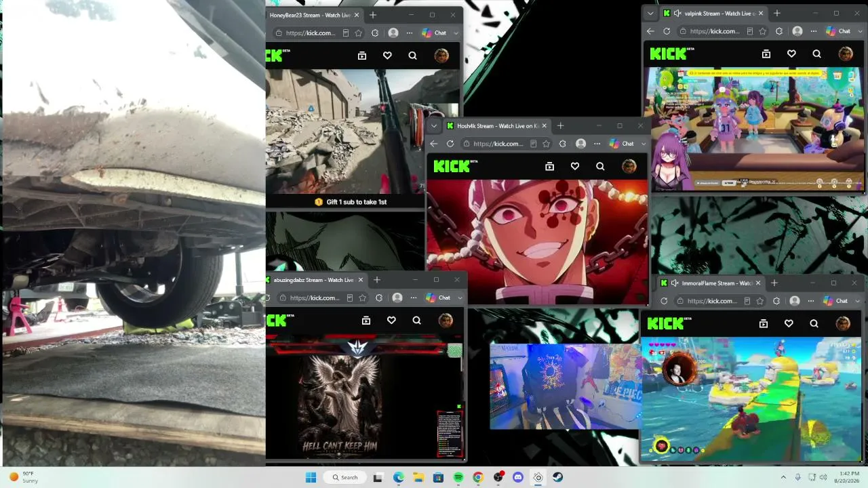Open search in the ImmoralFlame Kick window
The height and width of the screenshot is (488, 868).
coord(814,324)
